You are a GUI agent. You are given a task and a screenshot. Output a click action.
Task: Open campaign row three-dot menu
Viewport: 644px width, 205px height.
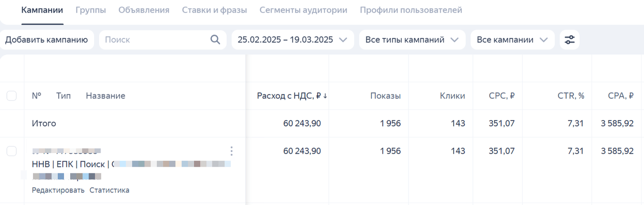(x=231, y=151)
